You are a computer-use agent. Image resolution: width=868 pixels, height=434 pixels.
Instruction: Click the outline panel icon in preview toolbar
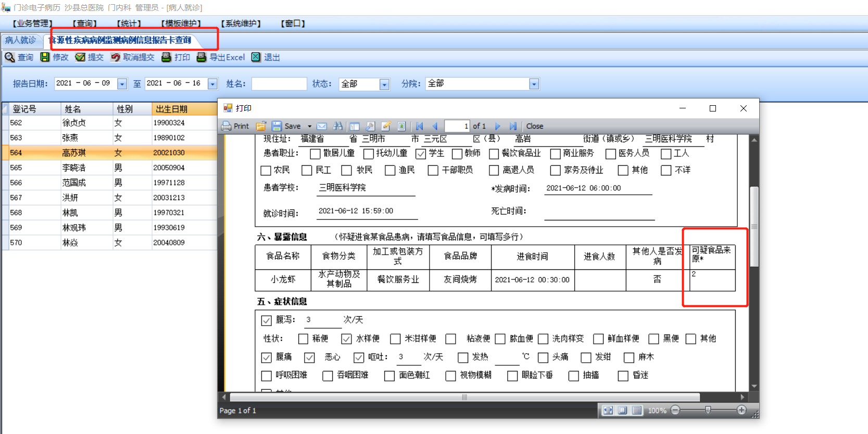[x=355, y=126]
